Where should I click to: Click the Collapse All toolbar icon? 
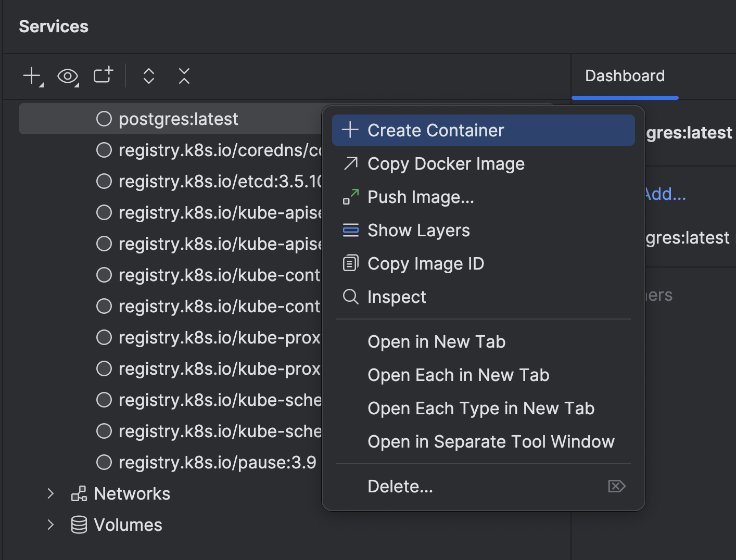point(184,76)
